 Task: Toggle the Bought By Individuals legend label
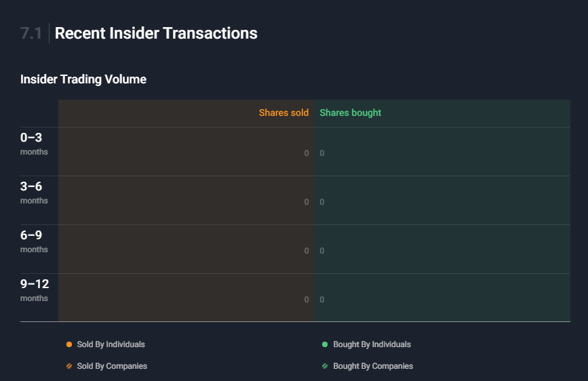(x=372, y=344)
